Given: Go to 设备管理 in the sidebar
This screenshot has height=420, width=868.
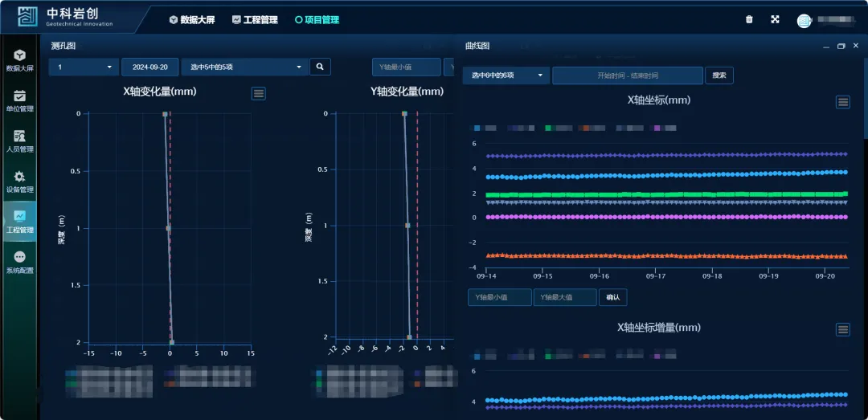Looking at the screenshot, I should point(19,181).
